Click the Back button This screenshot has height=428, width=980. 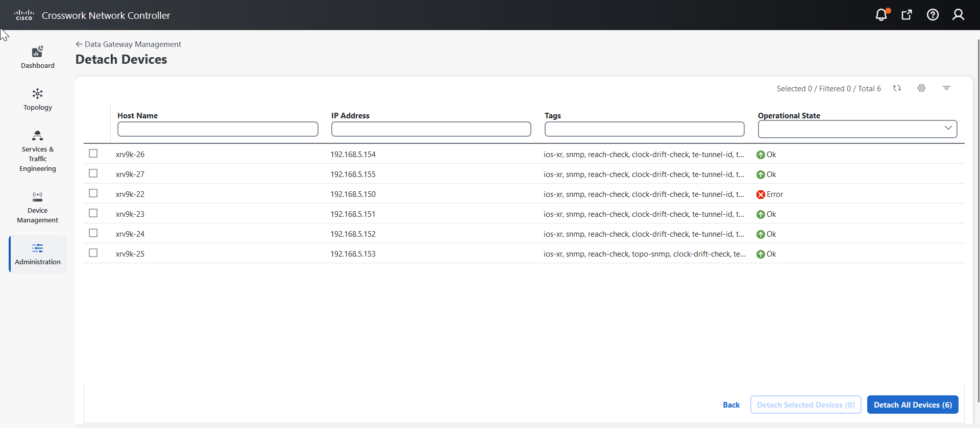[x=731, y=405]
